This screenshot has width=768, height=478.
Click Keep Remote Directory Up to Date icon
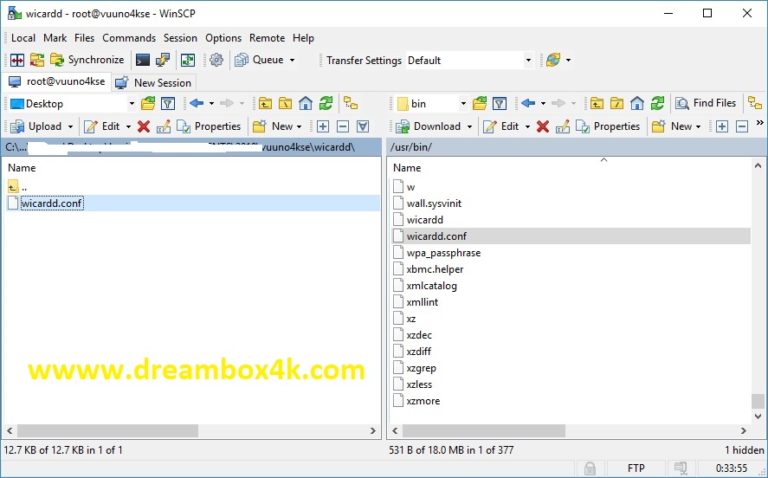188,60
